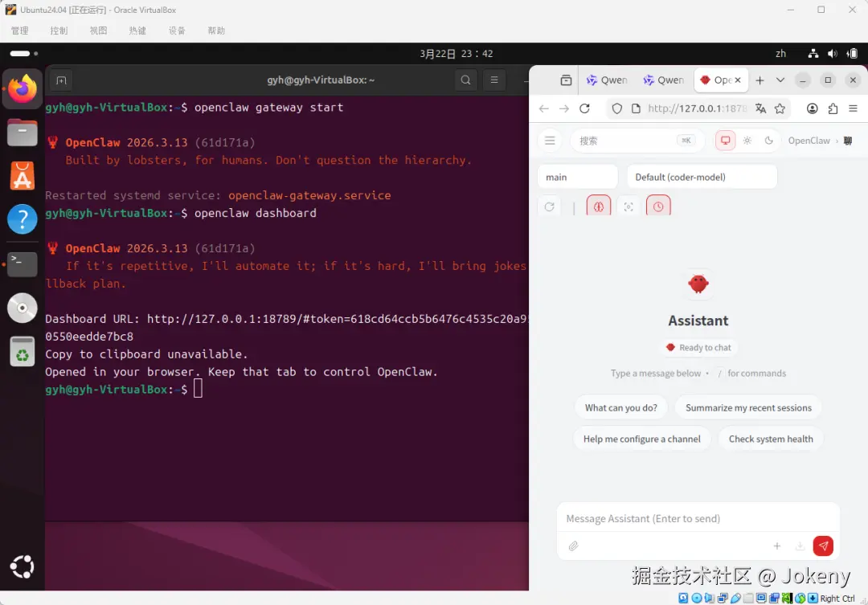Open the optical disc icon in the dock
This screenshot has height=605, width=868.
23,308
